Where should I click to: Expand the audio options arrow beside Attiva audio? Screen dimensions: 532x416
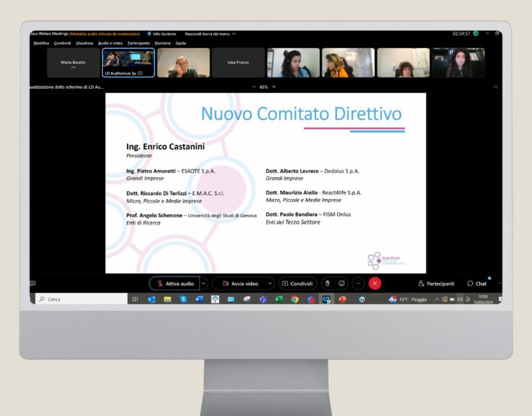(x=203, y=283)
